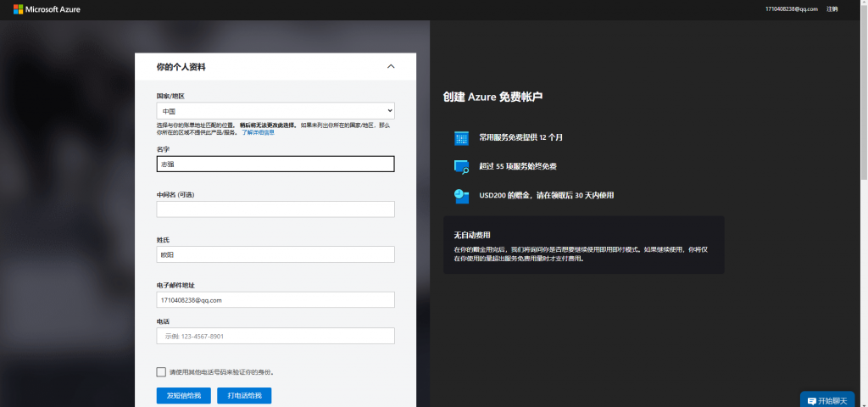Image resolution: width=868 pixels, height=407 pixels.
Task: Click the icon beside 超过 55 项服务始终免费
Action: 461,167
